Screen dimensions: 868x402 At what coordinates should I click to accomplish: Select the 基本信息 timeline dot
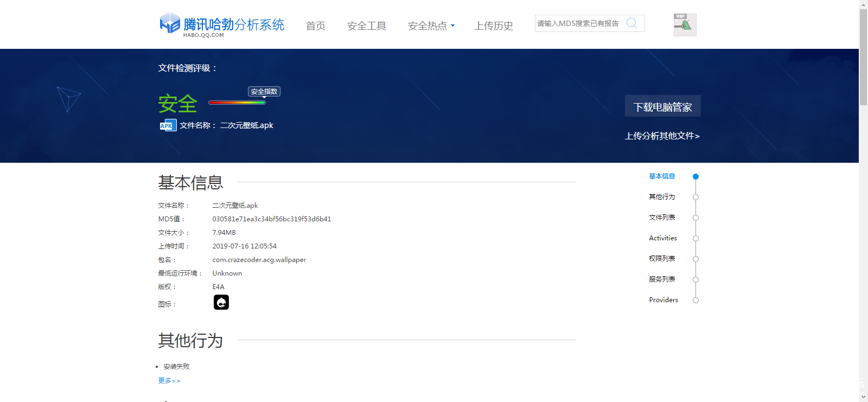pos(695,177)
